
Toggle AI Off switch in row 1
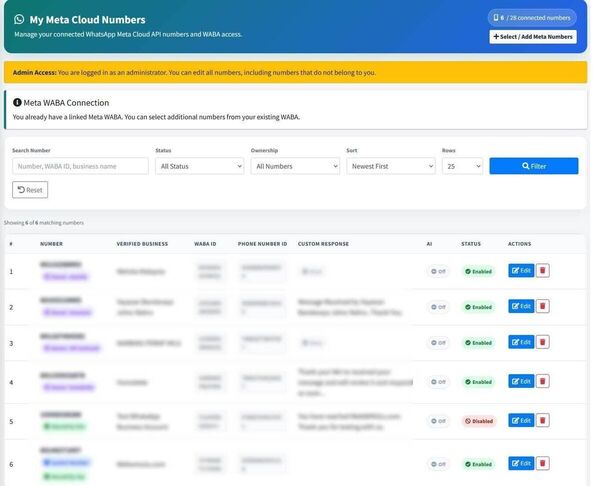point(438,271)
